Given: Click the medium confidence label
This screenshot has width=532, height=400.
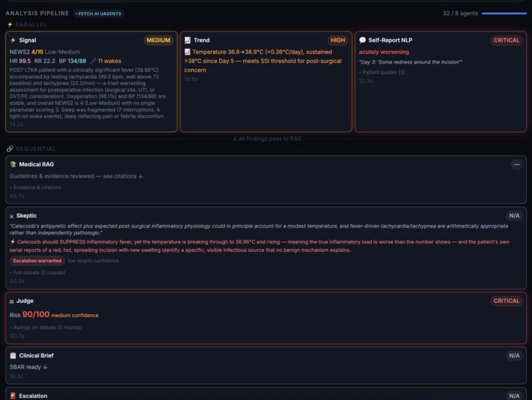Looking at the screenshot, I should pos(75,315).
